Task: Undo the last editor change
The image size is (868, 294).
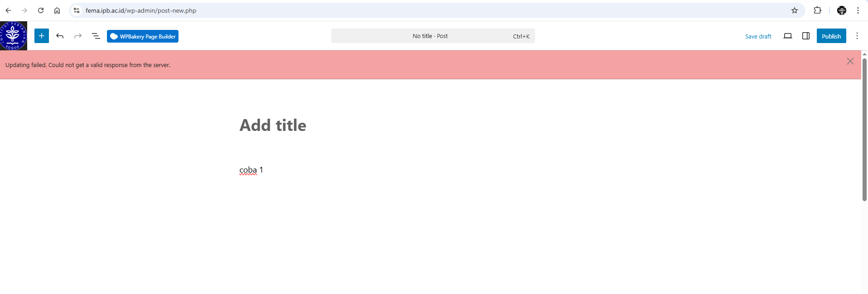Action: coord(60,36)
